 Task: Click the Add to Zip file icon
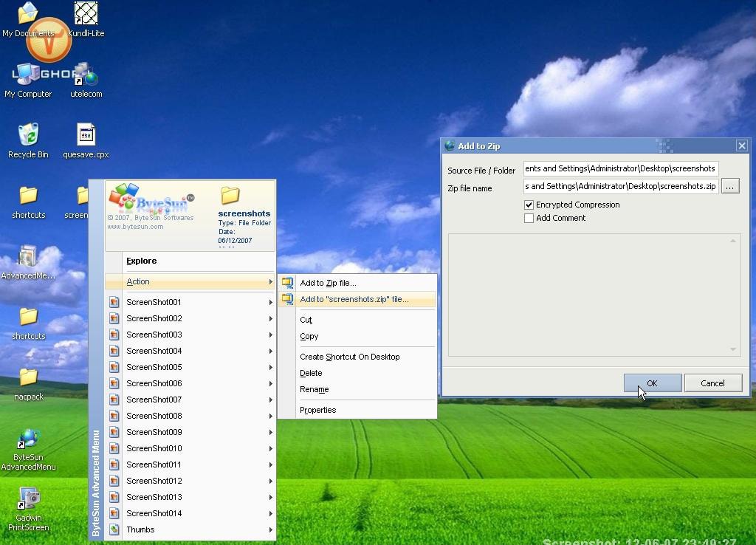[287, 283]
